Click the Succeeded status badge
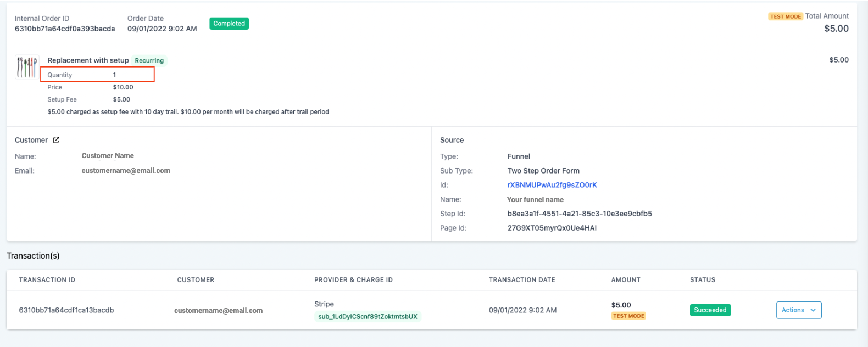Screen dimensions: 868x347 coord(710,310)
